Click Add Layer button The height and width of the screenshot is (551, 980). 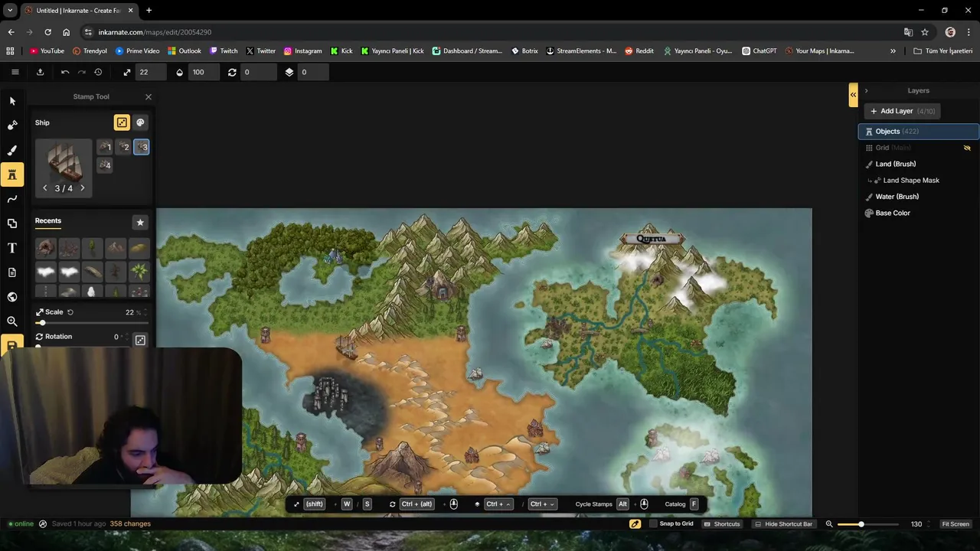click(x=903, y=111)
